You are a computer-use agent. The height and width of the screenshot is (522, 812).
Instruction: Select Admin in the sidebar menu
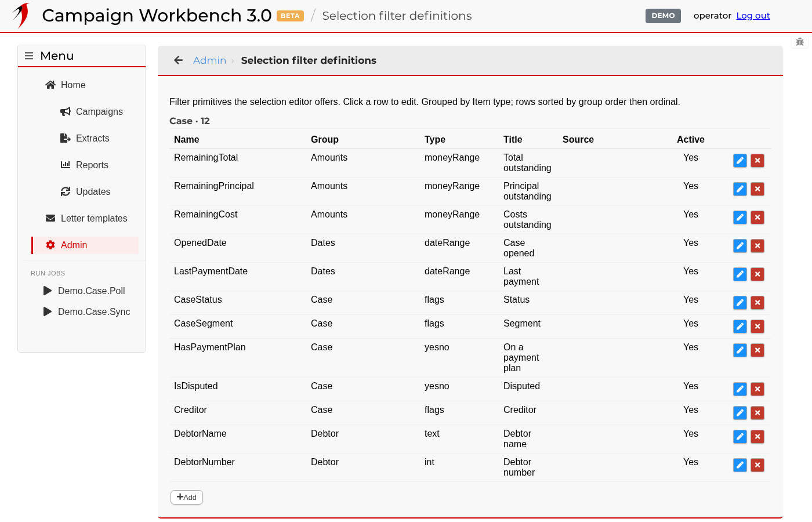[x=85, y=245]
